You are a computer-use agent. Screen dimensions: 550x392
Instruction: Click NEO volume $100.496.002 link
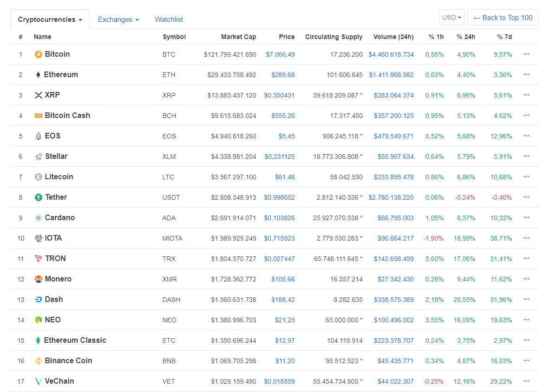[393, 320]
